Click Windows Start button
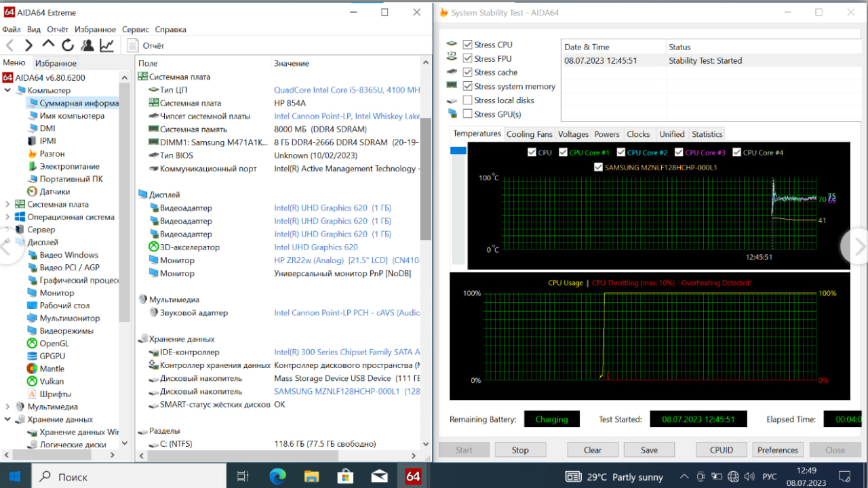 (x=15, y=476)
